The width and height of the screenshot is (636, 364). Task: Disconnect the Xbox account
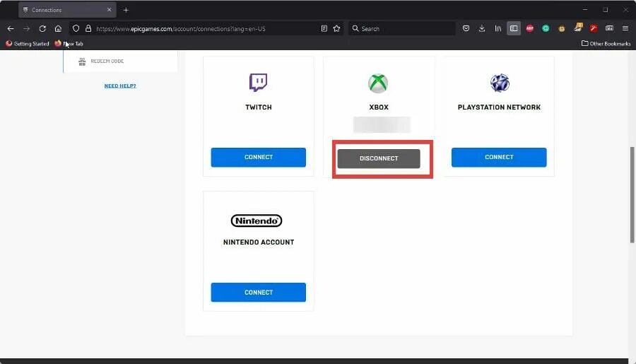click(379, 158)
